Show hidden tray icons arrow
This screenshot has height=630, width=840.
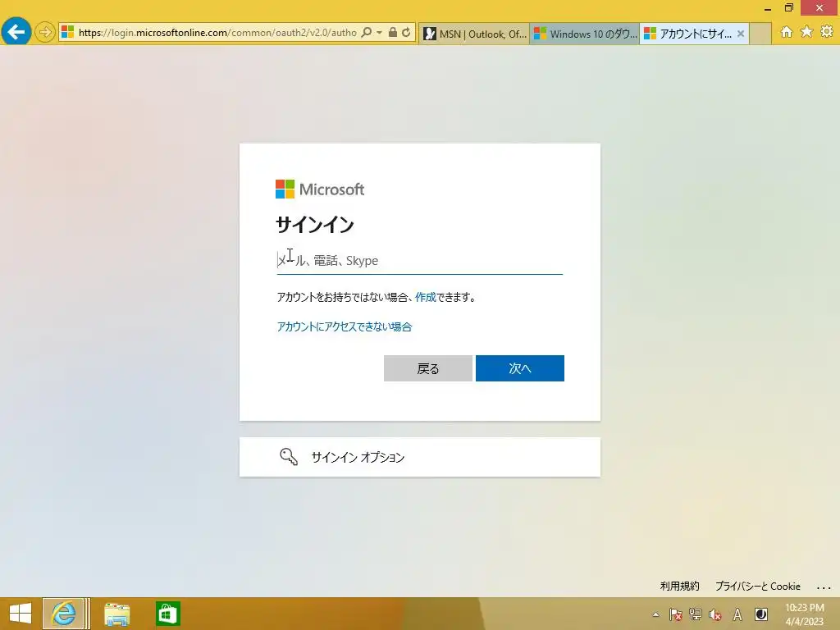tap(655, 614)
